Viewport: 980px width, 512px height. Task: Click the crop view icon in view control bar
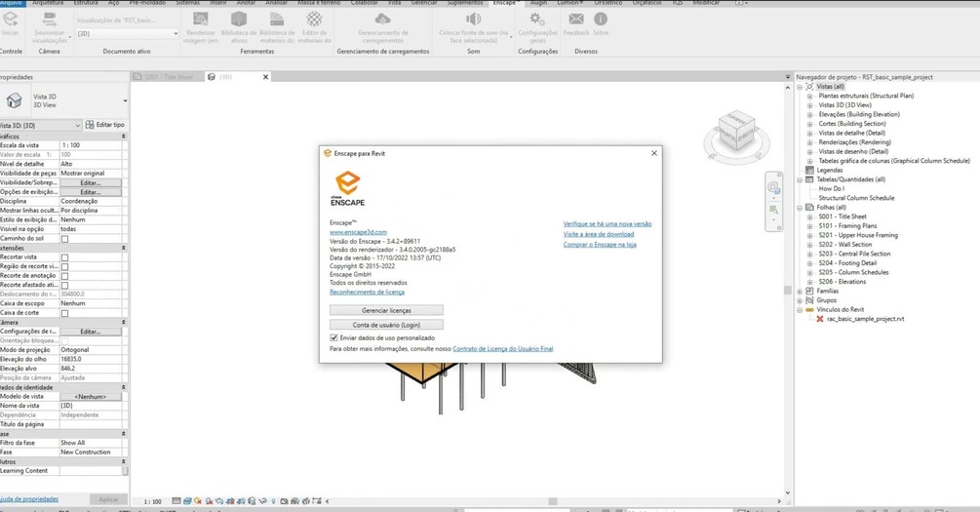pyautogui.click(x=230, y=500)
